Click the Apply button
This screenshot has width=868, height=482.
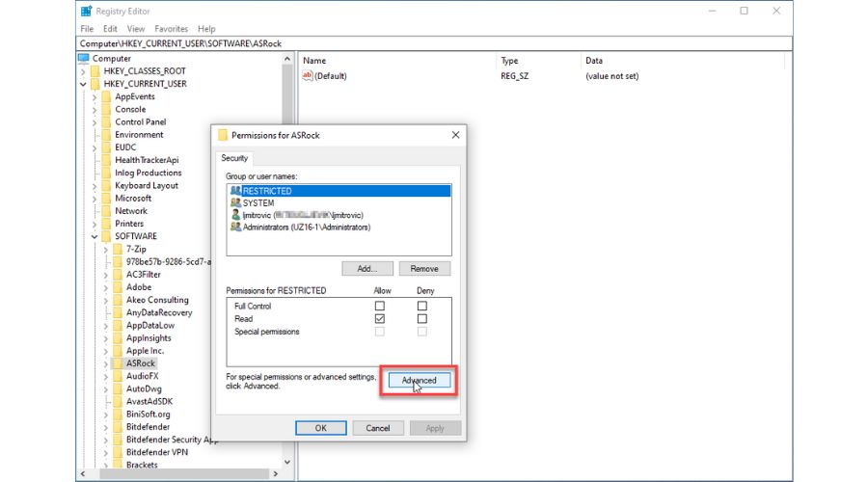coord(435,428)
